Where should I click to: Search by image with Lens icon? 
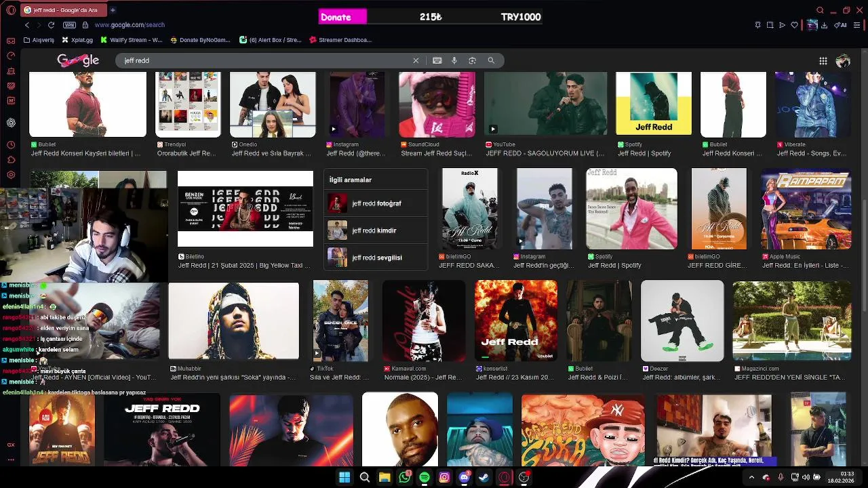click(x=473, y=60)
